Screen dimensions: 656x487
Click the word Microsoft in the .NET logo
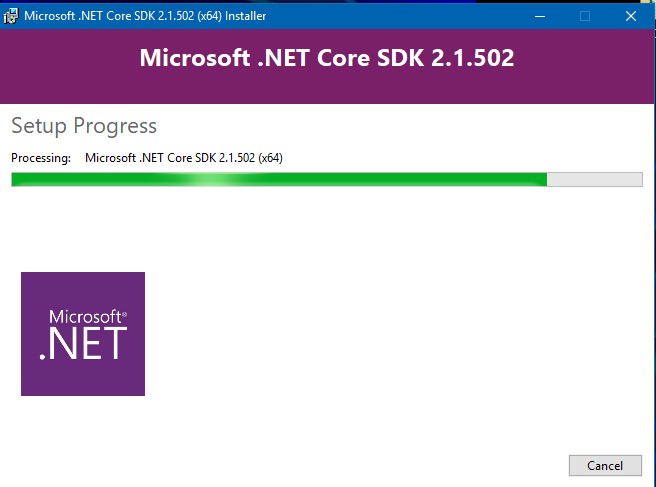(85, 317)
